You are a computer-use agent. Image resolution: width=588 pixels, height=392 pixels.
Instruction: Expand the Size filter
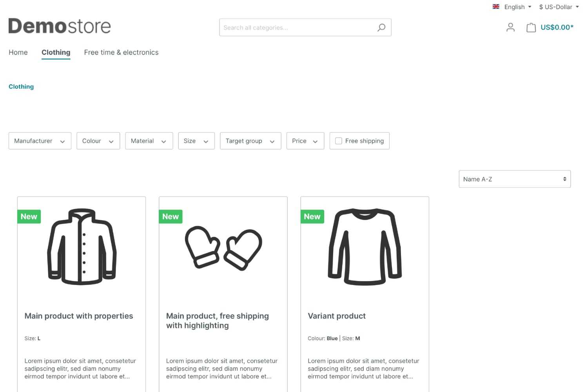pyautogui.click(x=196, y=141)
